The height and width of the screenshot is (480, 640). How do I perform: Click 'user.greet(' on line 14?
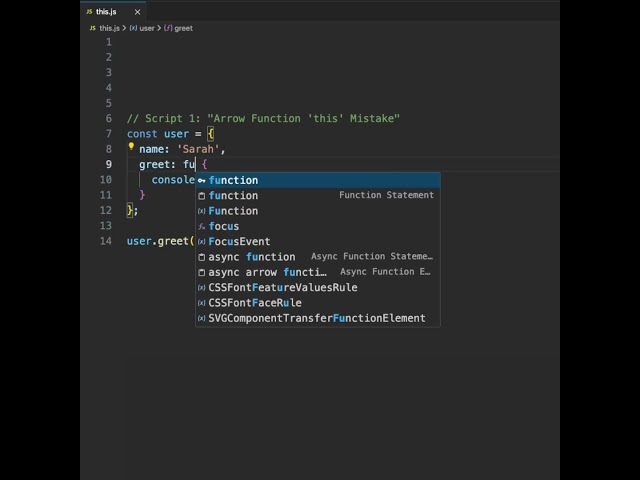point(160,241)
